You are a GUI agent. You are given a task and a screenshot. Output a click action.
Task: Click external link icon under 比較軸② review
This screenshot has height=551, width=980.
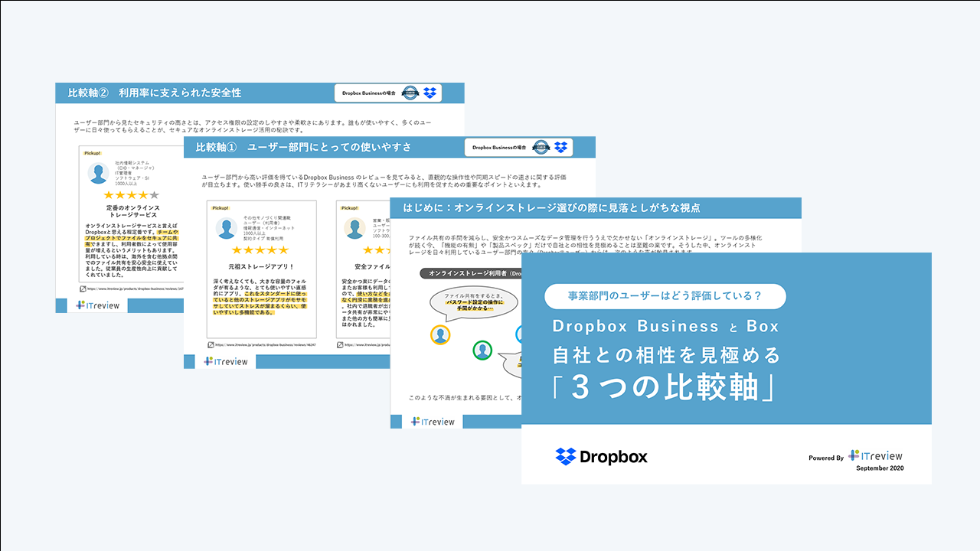(83, 289)
